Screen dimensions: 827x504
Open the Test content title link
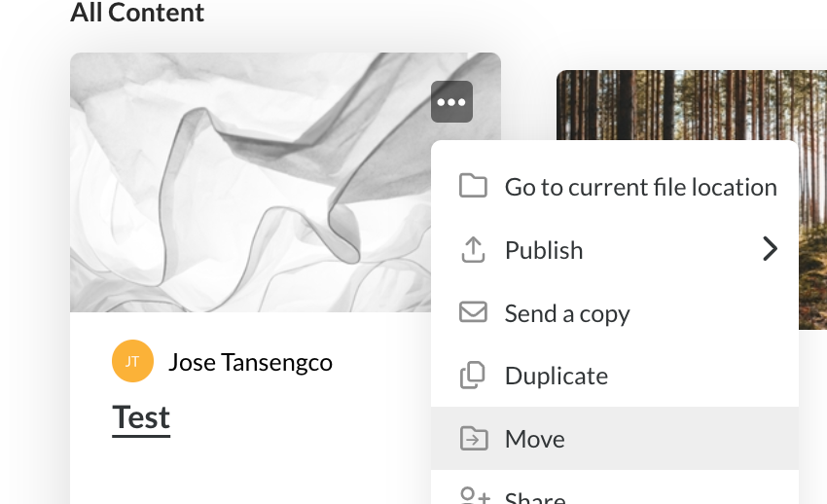(141, 417)
